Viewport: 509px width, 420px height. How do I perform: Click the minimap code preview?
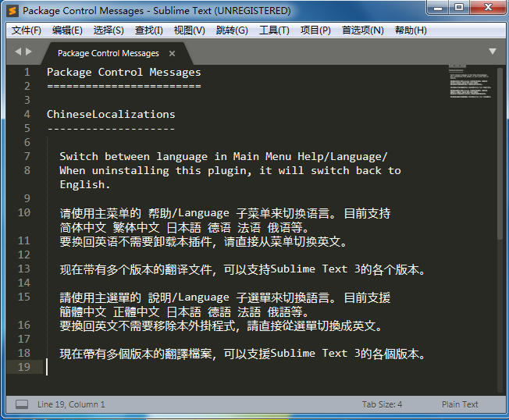click(471, 81)
